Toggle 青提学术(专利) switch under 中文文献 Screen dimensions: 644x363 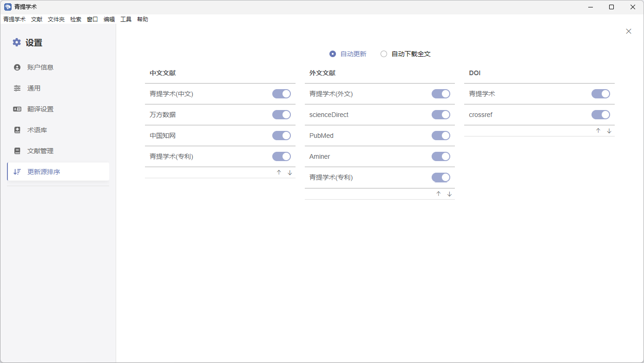click(x=282, y=156)
